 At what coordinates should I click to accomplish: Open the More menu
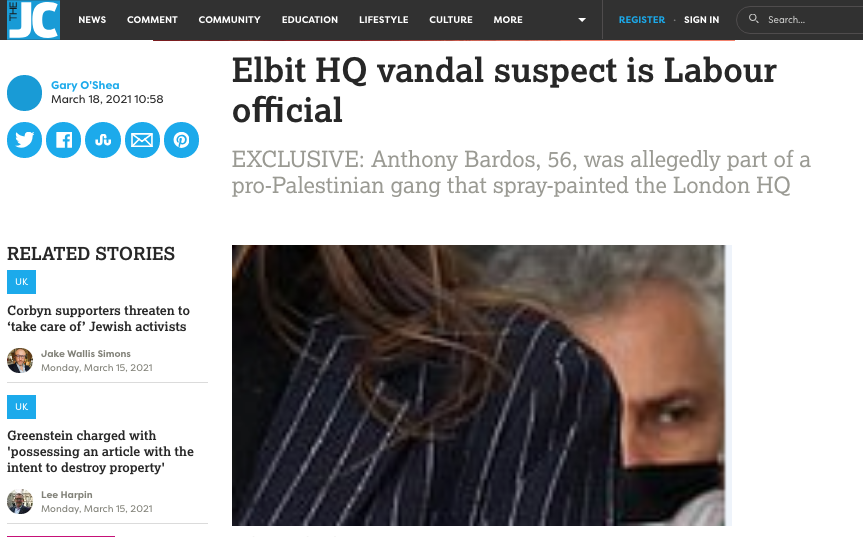point(507,20)
